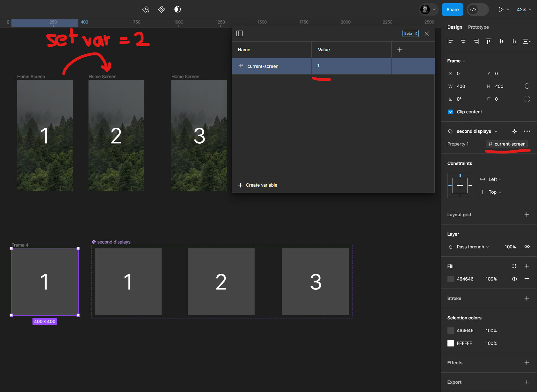Add a layout grid with plus icon
The width and height of the screenshot is (537, 392).
(x=527, y=215)
